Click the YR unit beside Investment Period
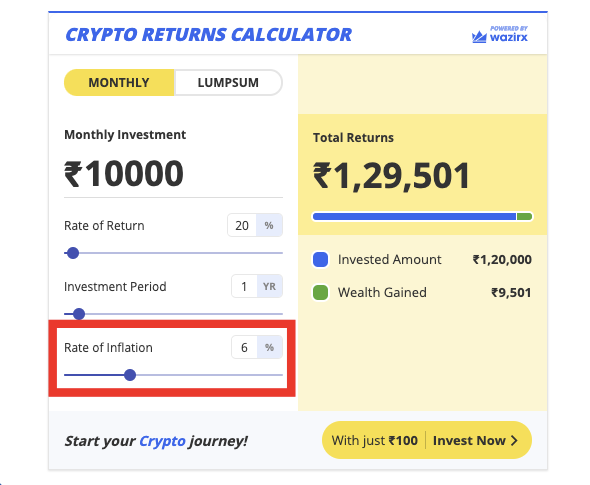590x485 pixels. [x=269, y=286]
